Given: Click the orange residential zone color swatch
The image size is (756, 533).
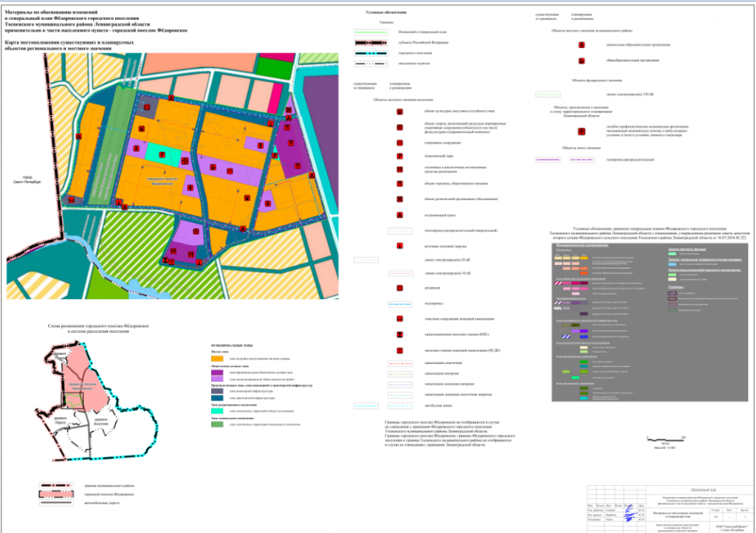Looking at the screenshot, I should [216, 359].
